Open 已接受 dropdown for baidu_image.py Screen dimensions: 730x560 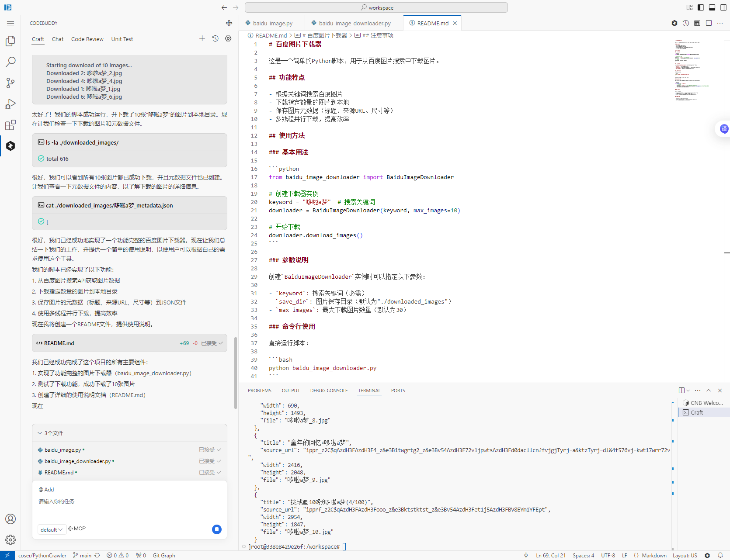210,450
